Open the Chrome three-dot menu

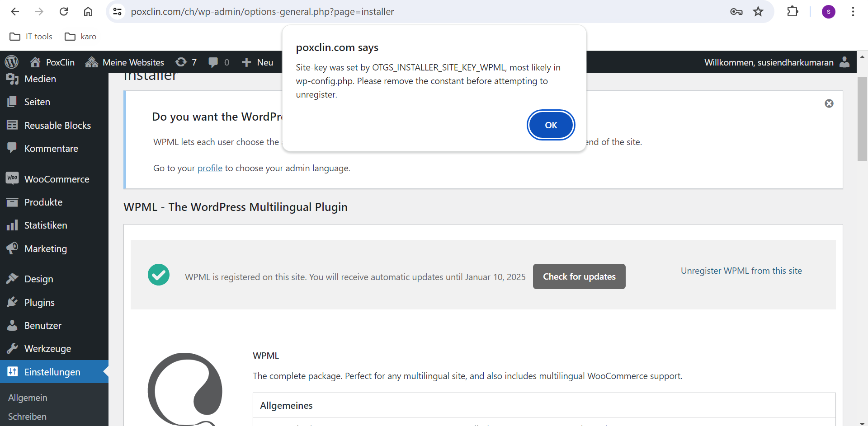point(853,12)
